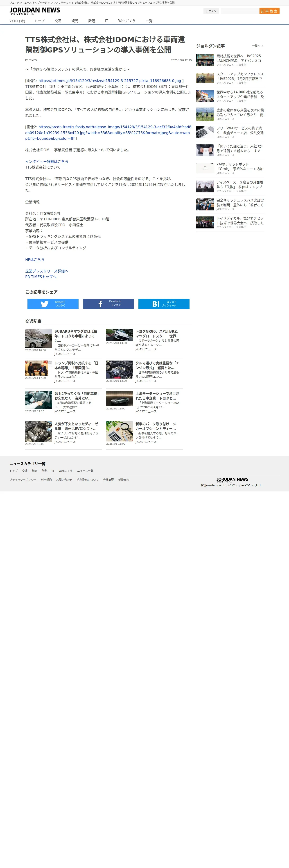Open the 一覧 navigation tab
The width and height of the screenshot is (289, 868).
click(149, 21)
